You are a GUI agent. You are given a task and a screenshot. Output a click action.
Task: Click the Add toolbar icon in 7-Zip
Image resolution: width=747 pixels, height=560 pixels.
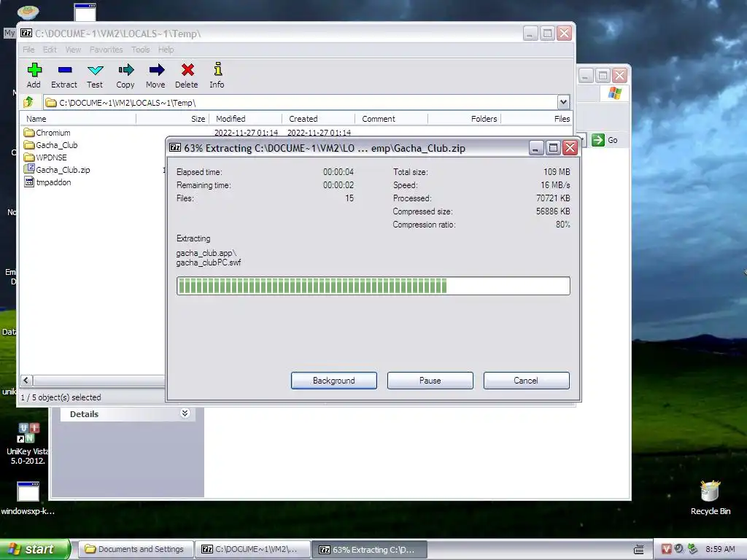[x=34, y=75]
